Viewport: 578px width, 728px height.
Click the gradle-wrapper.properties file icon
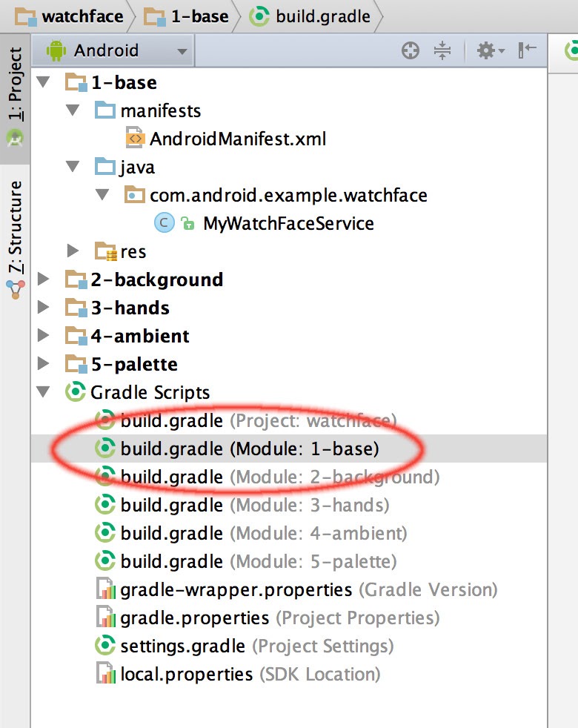click(106, 589)
